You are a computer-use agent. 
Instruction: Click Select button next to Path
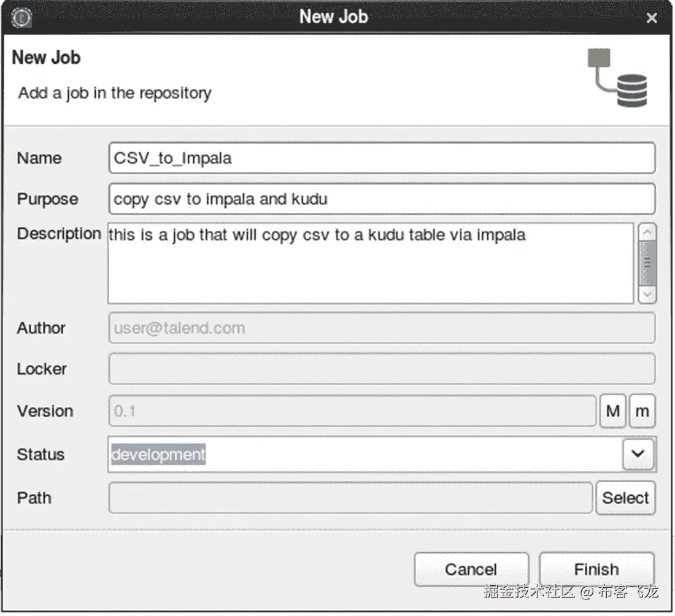(x=625, y=498)
